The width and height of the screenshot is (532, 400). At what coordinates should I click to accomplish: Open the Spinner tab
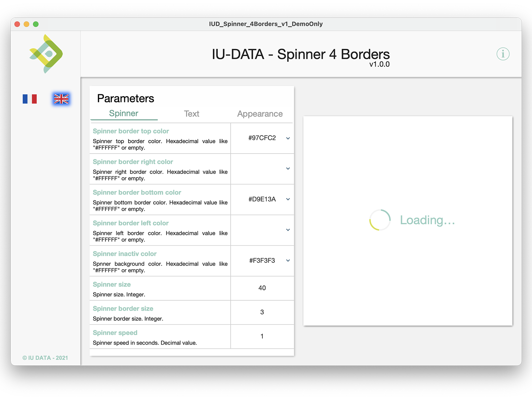[x=124, y=113]
